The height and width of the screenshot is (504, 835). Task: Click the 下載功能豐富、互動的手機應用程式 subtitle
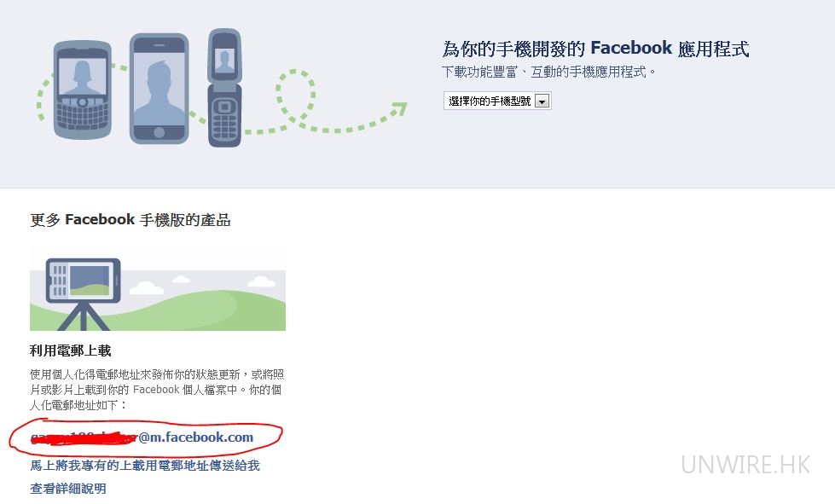pyautogui.click(x=548, y=72)
